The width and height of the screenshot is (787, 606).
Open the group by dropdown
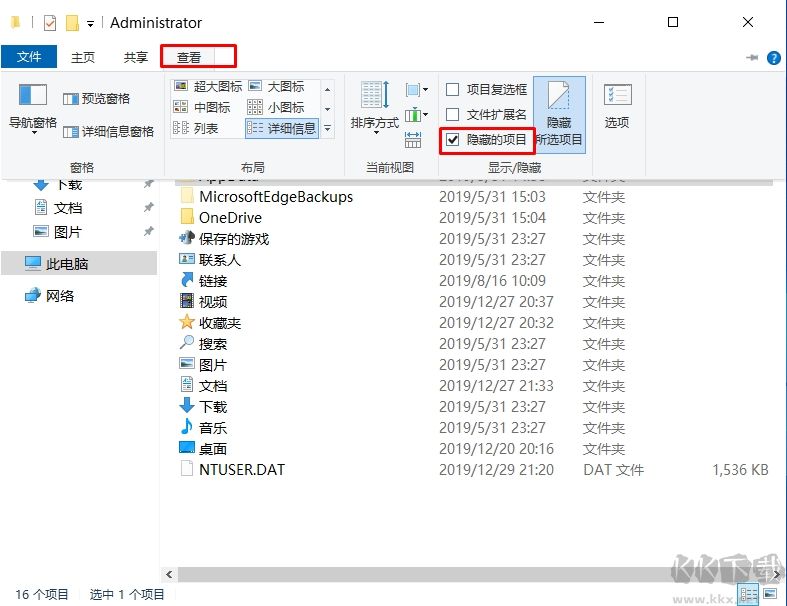click(417, 90)
